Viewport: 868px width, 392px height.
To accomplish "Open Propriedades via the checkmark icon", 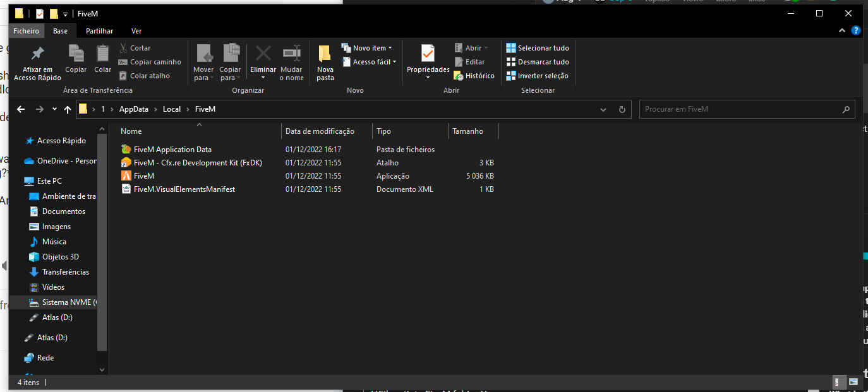I will click(428, 54).
